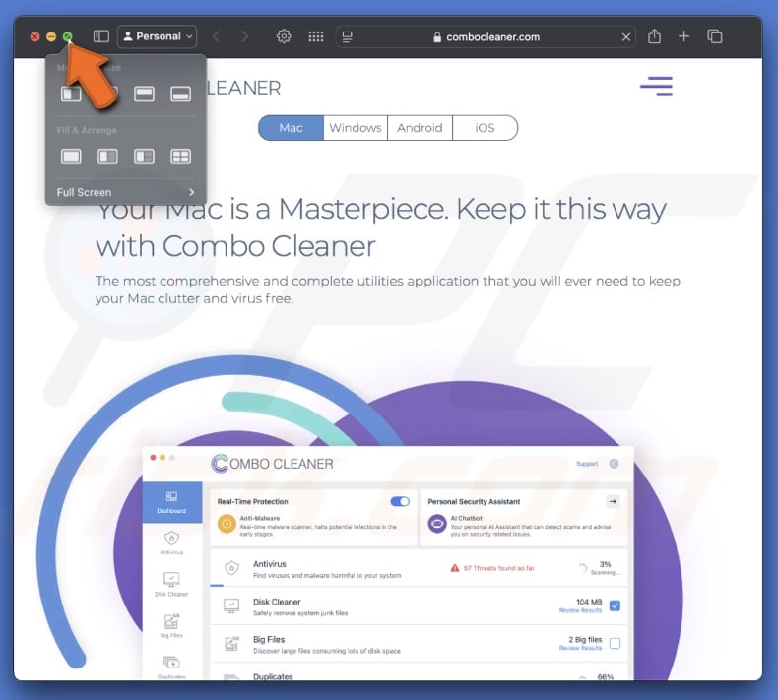Click the lock icon beside combocleaner.com
The image size is (778, 700).
pos(437,37)
